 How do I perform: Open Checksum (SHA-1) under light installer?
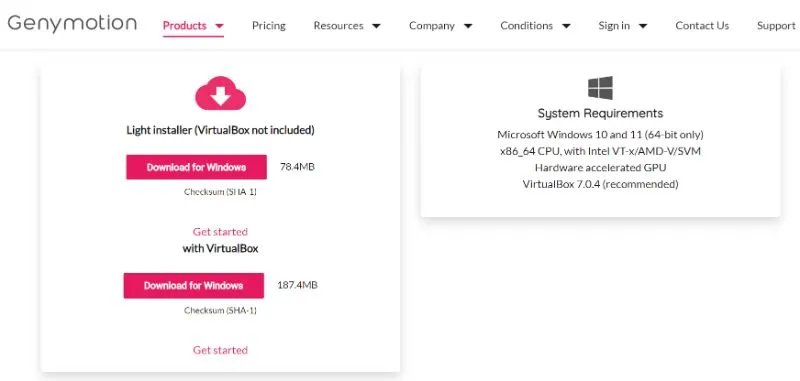[220, 192]
